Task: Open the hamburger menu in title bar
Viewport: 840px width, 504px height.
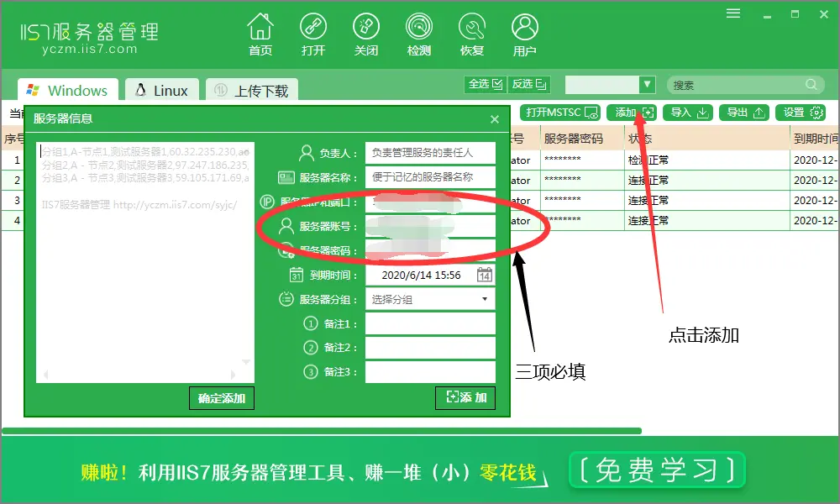Action: (x=733, y=13)
